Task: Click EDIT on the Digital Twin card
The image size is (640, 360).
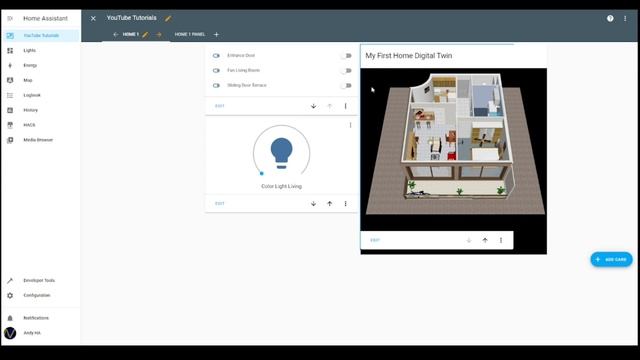Action: click(x=375, y=240)
